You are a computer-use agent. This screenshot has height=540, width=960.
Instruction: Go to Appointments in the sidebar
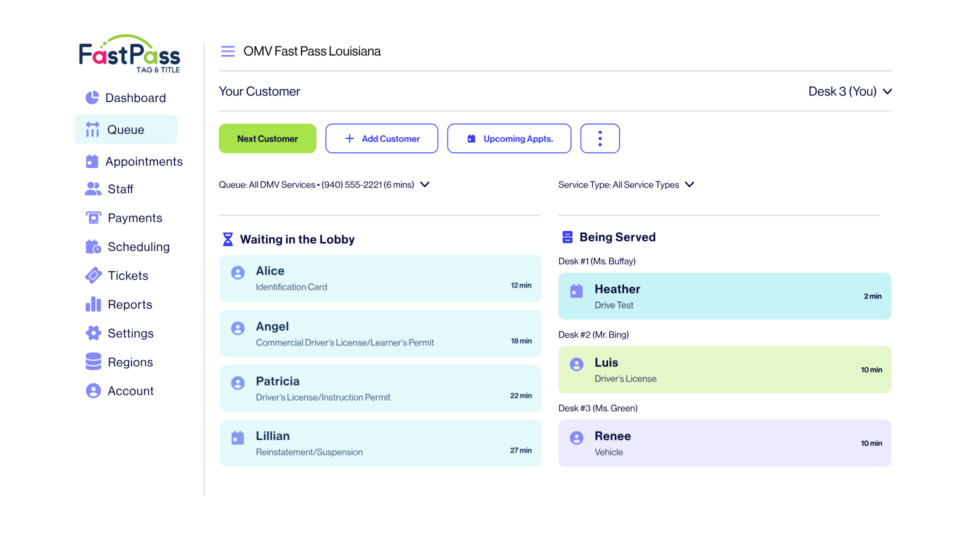tap(134, 161)
